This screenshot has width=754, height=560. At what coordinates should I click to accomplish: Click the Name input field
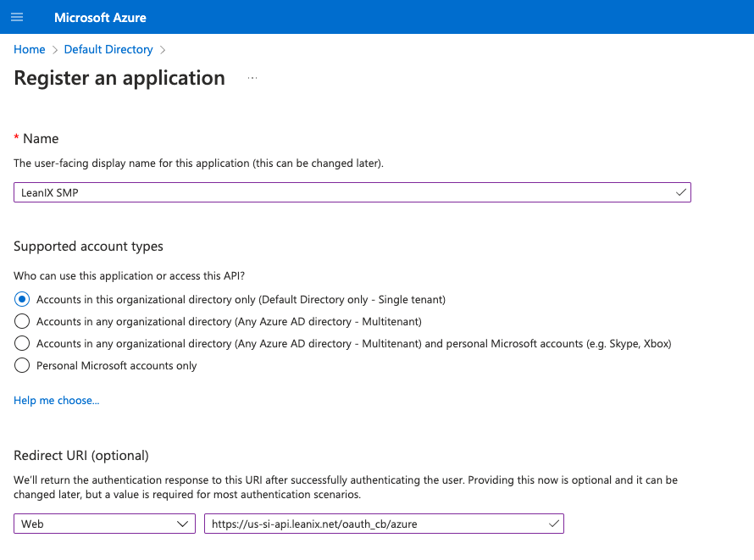[x=352, y=192]
